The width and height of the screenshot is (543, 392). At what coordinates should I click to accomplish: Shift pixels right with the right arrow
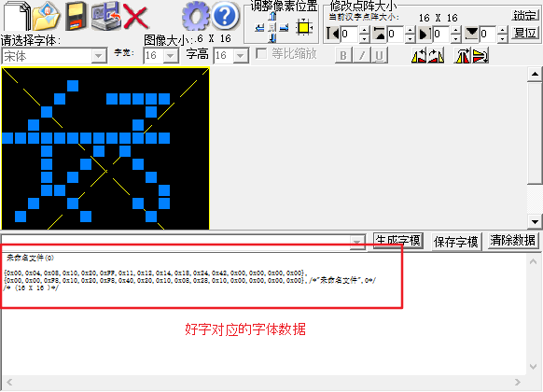point(284,28)
